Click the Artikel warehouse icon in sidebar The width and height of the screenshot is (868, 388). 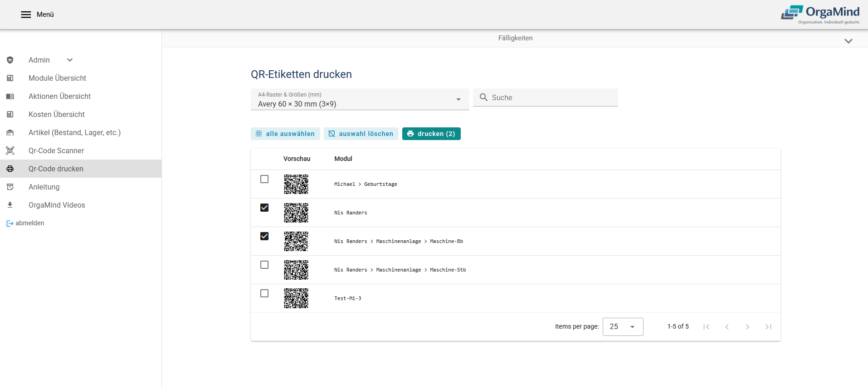[x=10, y=132]
